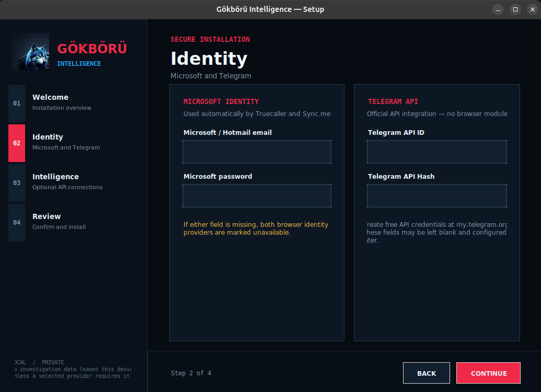Image resolution: width=541 pixels, height=392 pixels.
Task: Click 'Official API integration' description text
Action: [437, 113]
